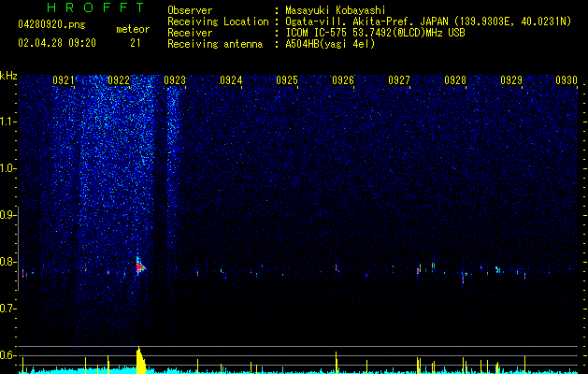This screenshot has height=374, width=588.
Task: Select the ICOM IC-575 53.7492 MHz receiver text
Action: 375,33
